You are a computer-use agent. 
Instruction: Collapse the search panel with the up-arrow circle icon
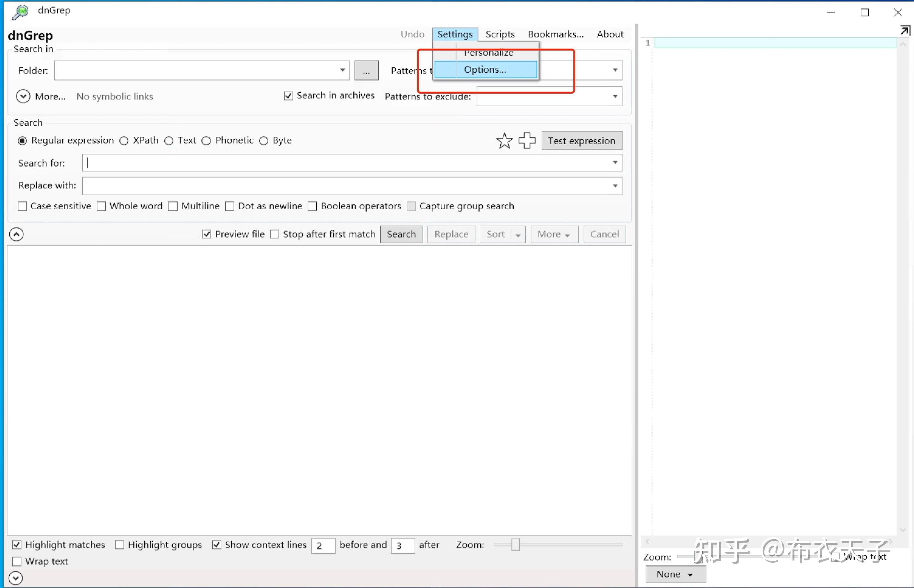[x=17, y=234]
